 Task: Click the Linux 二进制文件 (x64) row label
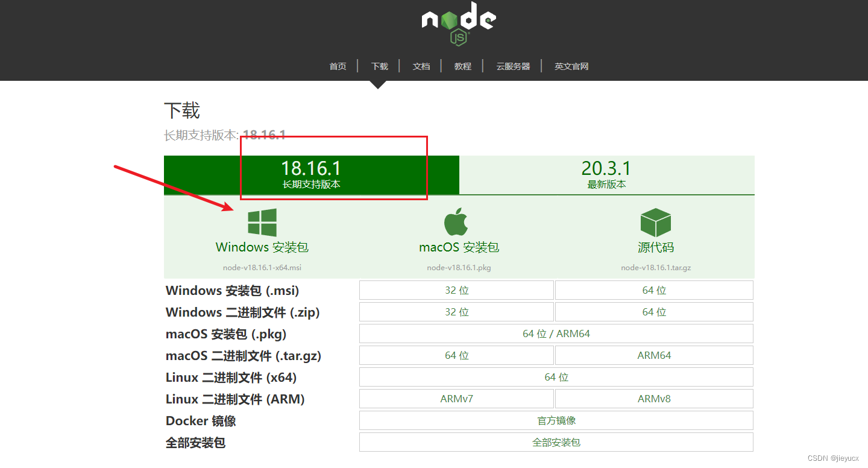231,378
